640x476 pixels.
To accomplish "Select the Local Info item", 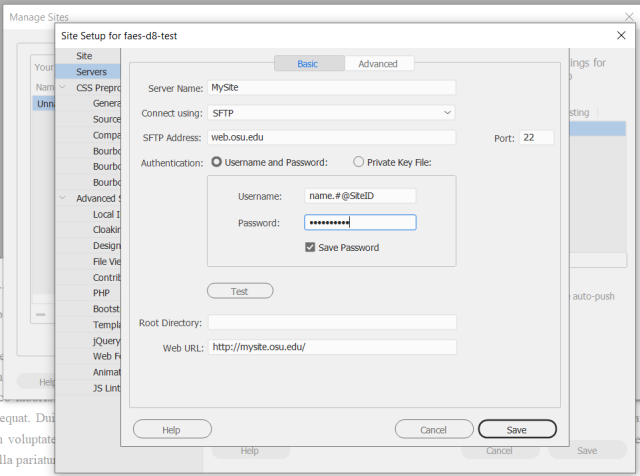I will coord(107,214).
